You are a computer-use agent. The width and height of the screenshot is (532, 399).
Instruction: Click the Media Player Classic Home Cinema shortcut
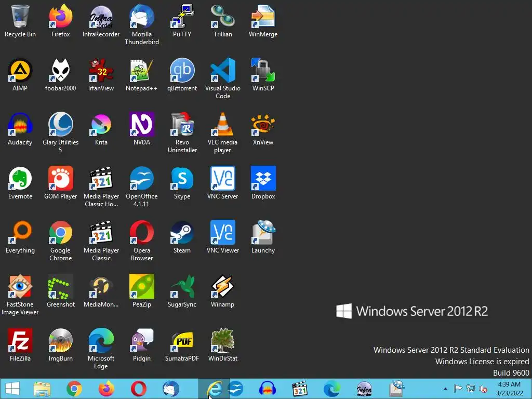pos(101,187)
